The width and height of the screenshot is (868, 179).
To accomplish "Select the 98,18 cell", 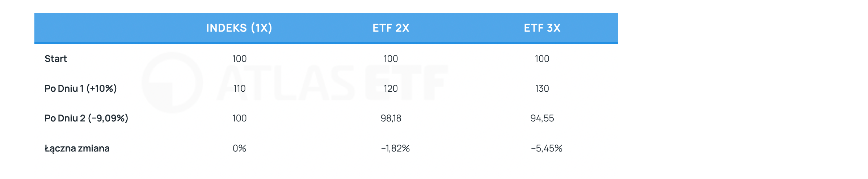I will (x=391, y=118).
